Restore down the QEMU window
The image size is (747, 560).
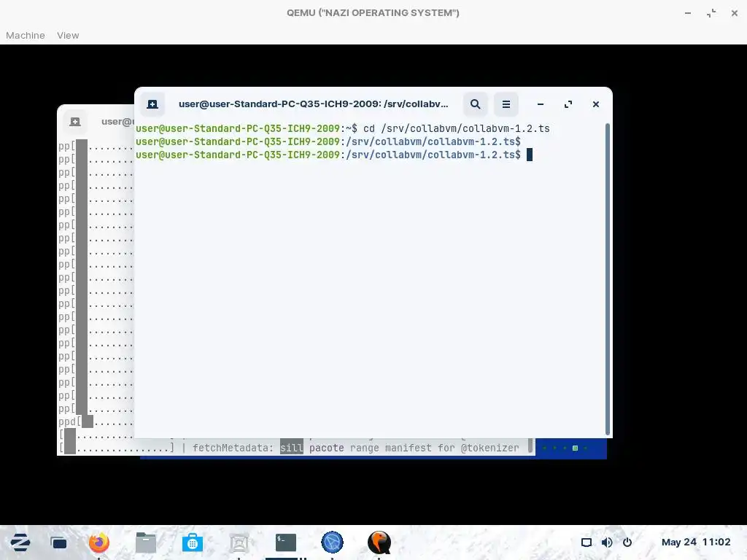click(711, 13)
